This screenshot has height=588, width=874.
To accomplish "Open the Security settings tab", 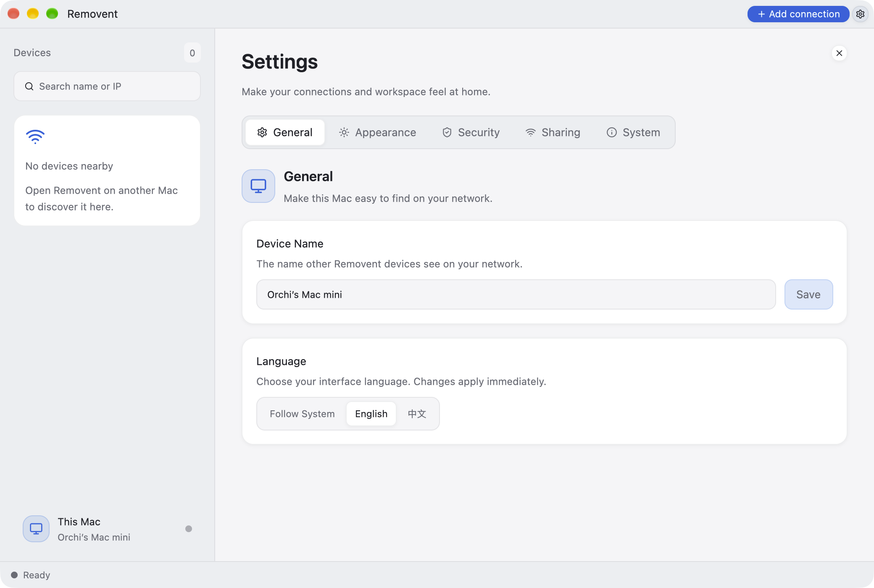I will coord(471,132).
